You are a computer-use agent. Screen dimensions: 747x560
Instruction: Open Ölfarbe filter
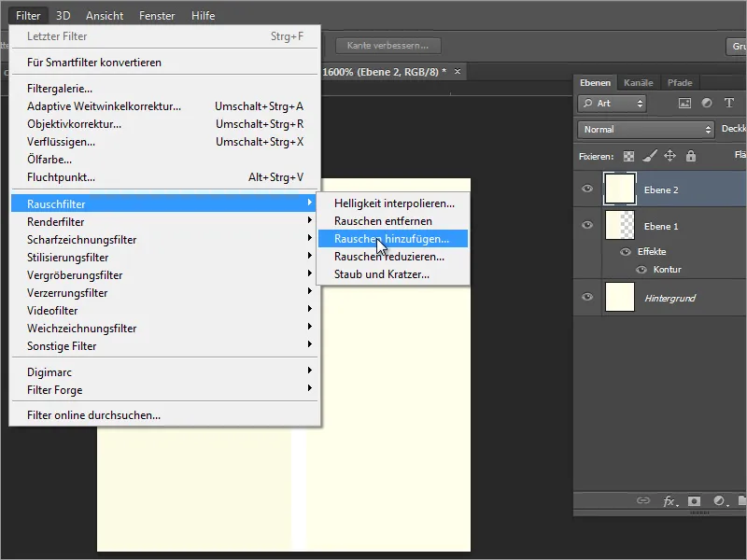164,160
